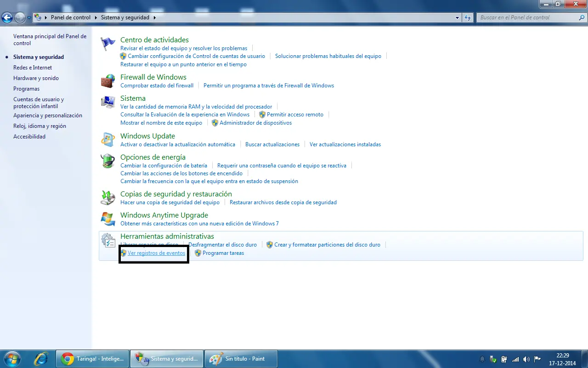
Task: Click the Copias de seguridad y restauración icon
Action: point(108,197)
